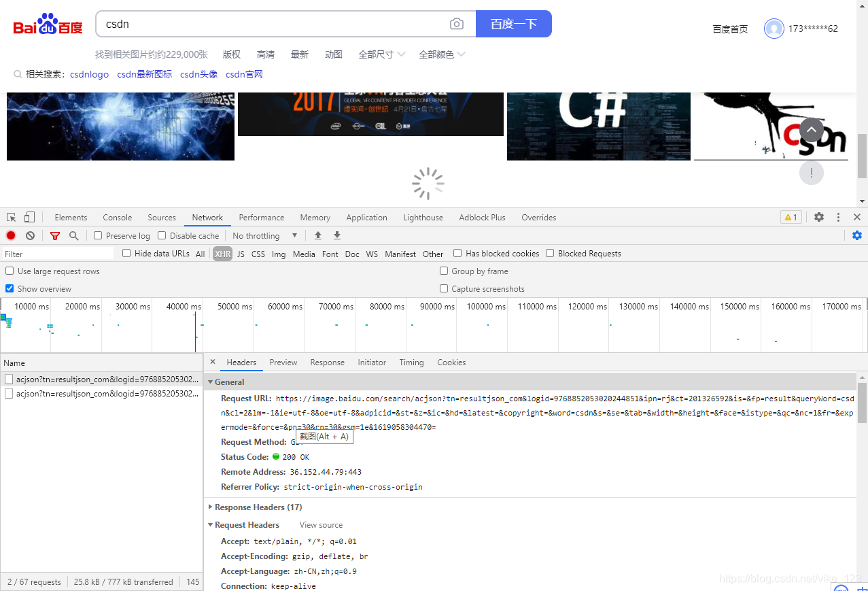Viewport: 868px width, 591px height.
Task: Click View source in Request Headers
Action: pyautogui.click(x=321, y=525)
